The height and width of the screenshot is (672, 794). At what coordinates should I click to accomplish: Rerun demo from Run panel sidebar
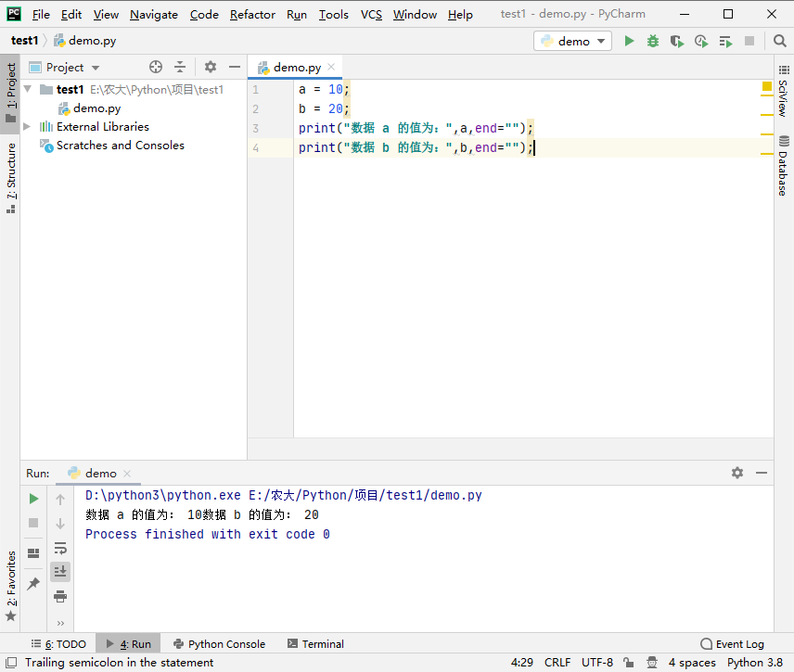pyautogui.click(x=33, y=499)
